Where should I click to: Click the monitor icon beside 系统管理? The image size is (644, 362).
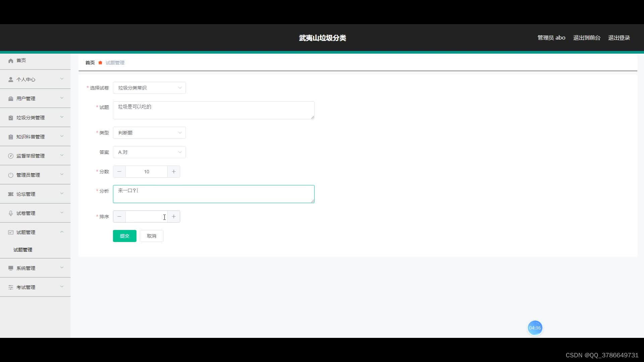(11, 268)
